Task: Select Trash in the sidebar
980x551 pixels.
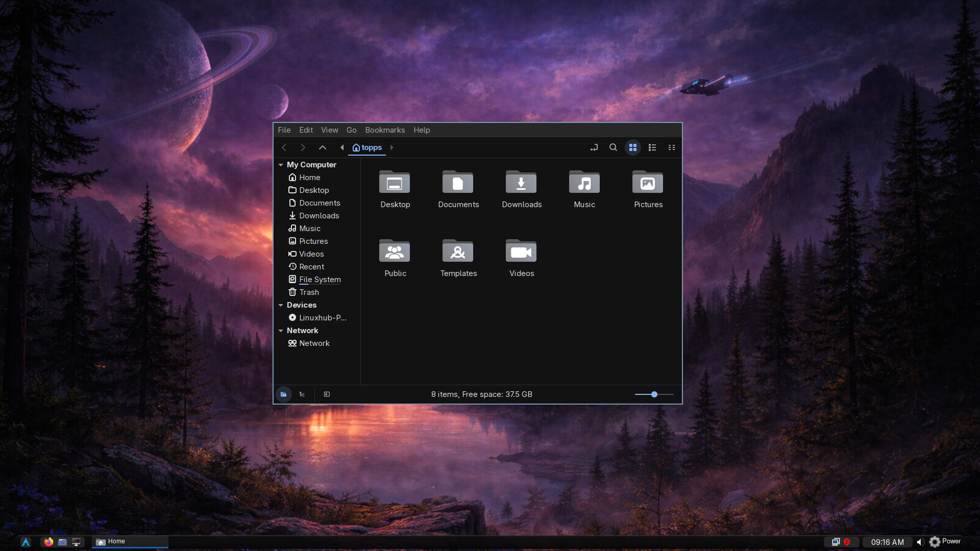Action: pyautogui.click(x=309, y=292)
